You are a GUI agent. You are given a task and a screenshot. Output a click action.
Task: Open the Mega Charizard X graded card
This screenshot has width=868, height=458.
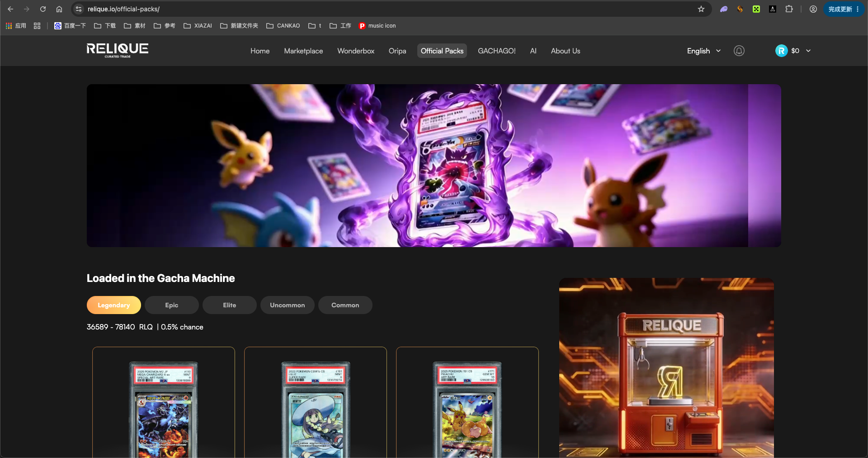click(x=164, y=403)
